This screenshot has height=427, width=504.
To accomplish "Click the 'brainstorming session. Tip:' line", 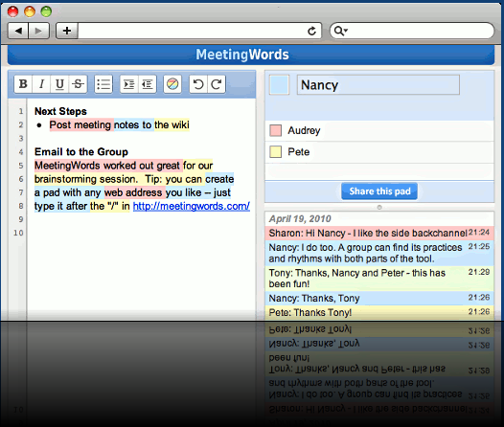I will tap(134, 179).
